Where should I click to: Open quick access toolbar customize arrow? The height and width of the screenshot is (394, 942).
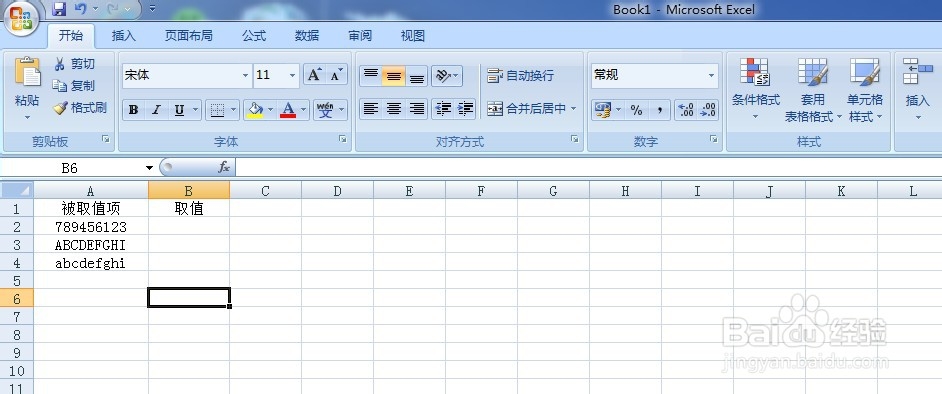(x=152, y=9)
